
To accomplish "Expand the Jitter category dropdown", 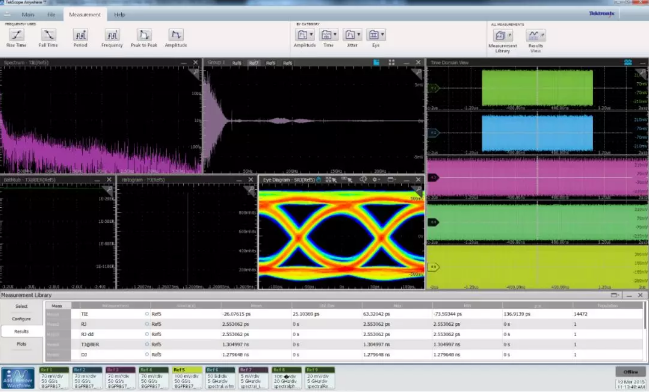I will click(359, 34).
